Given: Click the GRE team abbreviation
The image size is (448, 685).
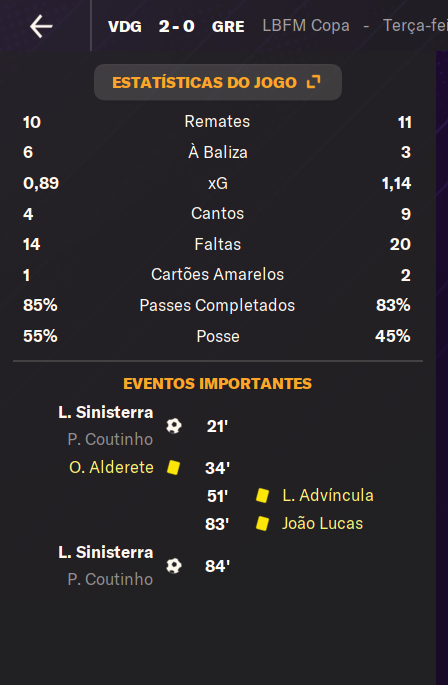Looking at the screenshot, I should point(228,27).
